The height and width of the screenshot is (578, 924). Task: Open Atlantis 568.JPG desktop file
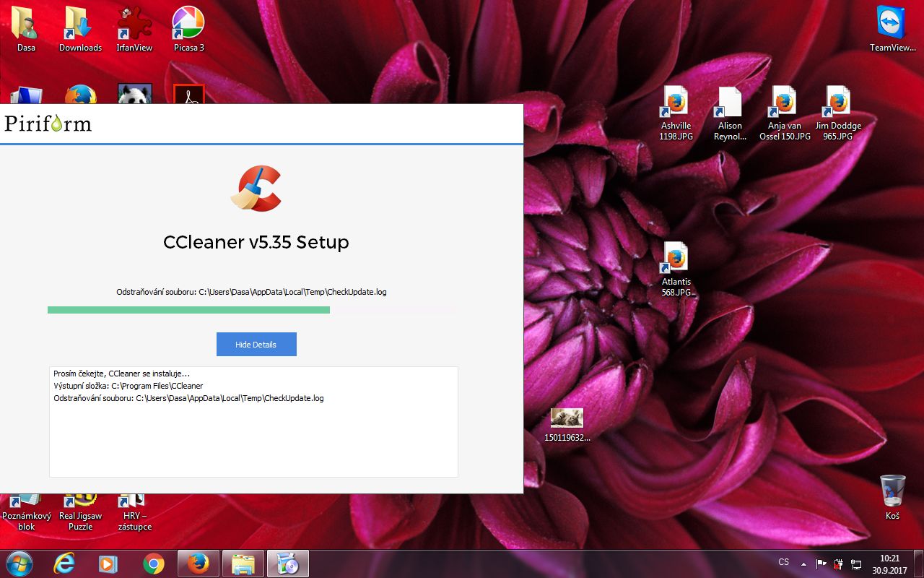[x=676, y=269]
